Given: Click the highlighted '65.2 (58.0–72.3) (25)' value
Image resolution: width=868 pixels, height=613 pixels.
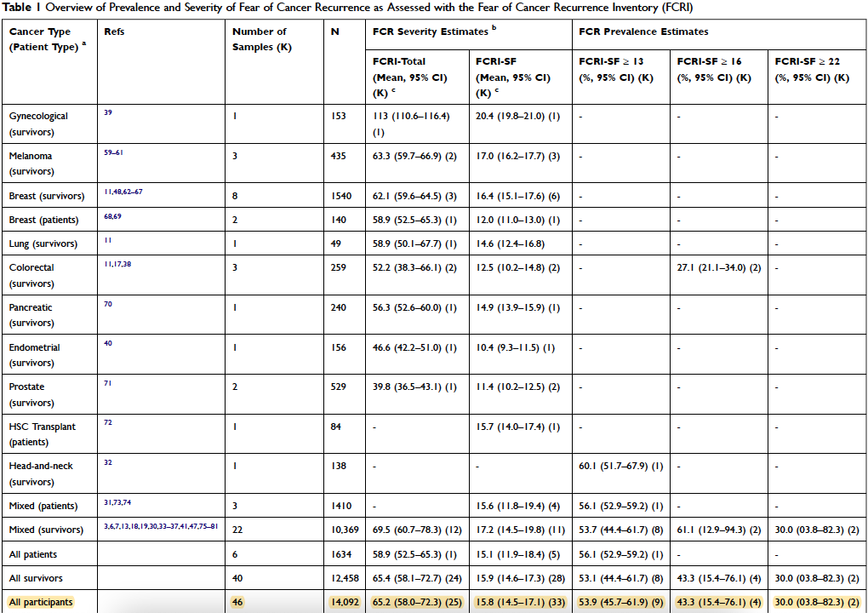Looking at the screenshot, I should pos(417,602).
